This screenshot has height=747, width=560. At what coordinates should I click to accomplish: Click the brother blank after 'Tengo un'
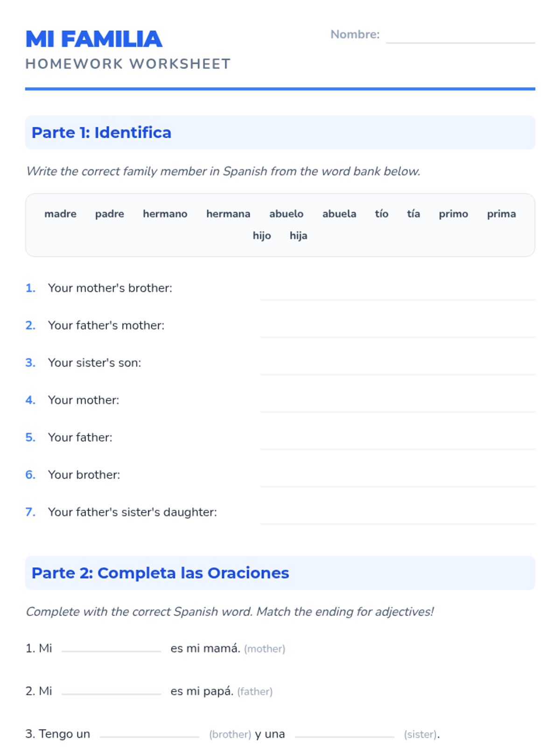[x=149, y=733]
